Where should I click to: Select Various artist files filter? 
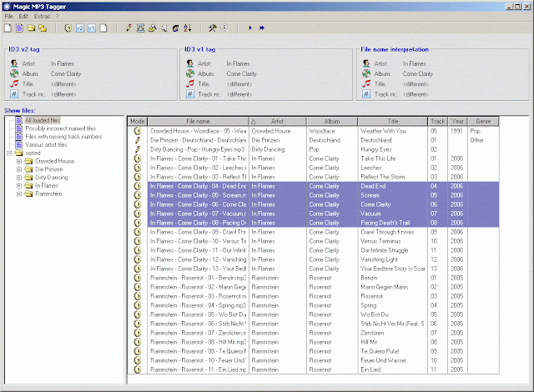click(46, 145)
